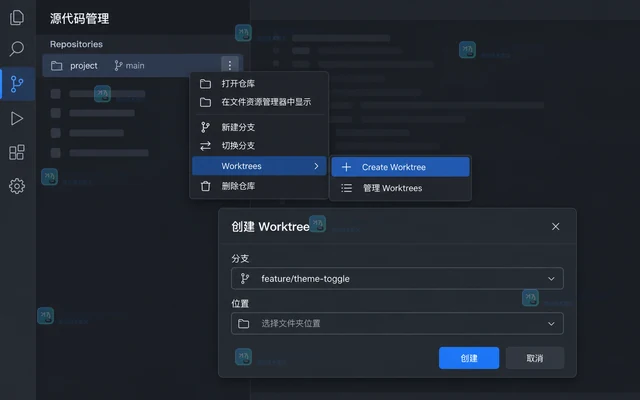Choose 打开仓库 from context menu
Screen dimensions: 640x400
point(259,84)
